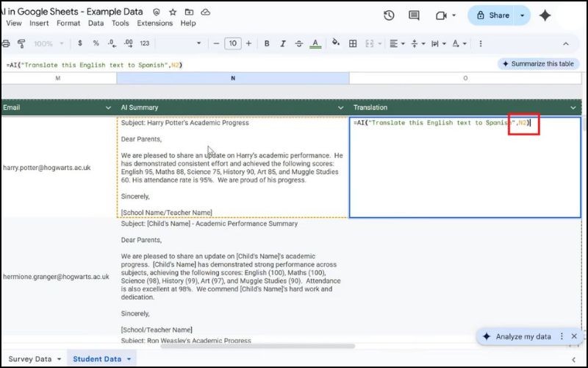
Task: Open the fill color picker
Action: point(337,44)
